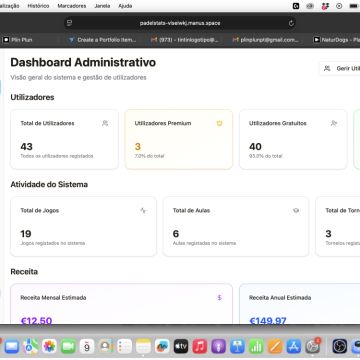Open Reminders in the Dock
The height and width of the screenshot is (360, 360).
[x=125, y=347]
